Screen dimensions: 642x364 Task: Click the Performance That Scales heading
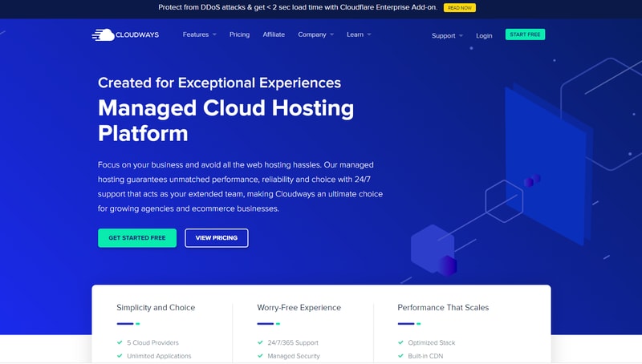(443, 308)
